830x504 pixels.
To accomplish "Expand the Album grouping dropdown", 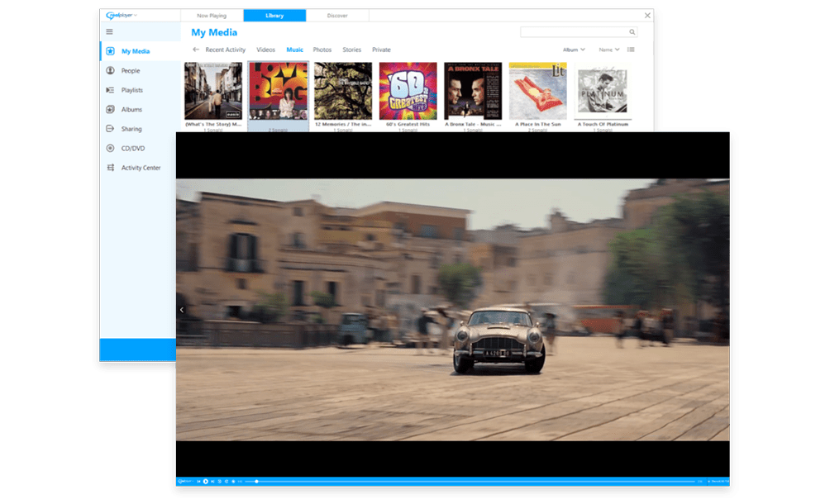I will [x=574, y=50].
